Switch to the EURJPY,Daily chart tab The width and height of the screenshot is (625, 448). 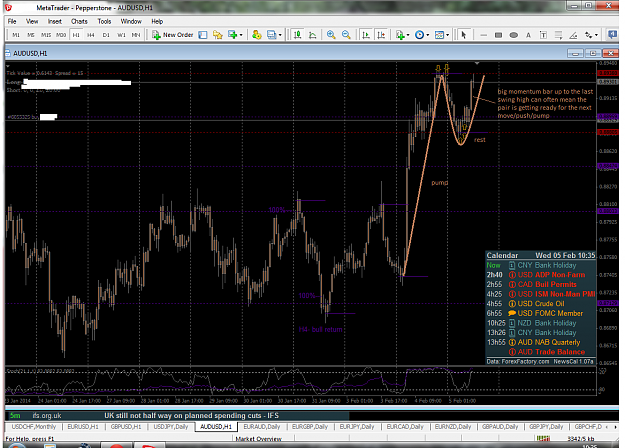[x=357, y=427]
